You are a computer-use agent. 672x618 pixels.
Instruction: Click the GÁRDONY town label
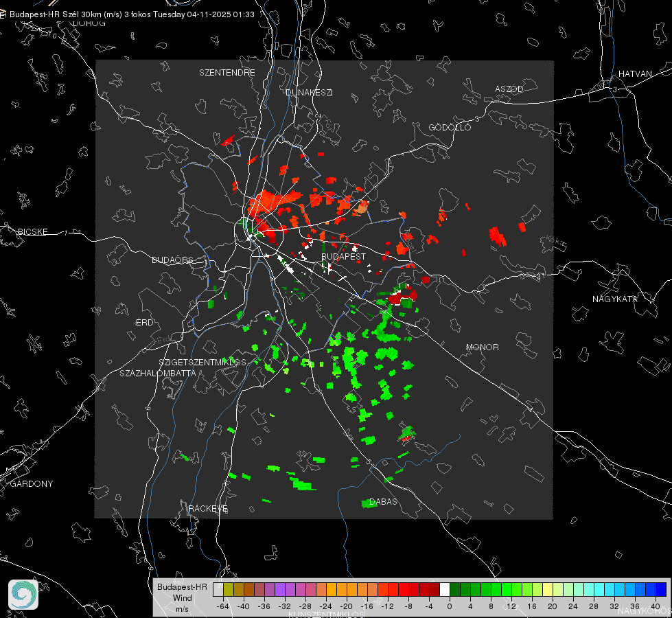[x=32, y=484]
